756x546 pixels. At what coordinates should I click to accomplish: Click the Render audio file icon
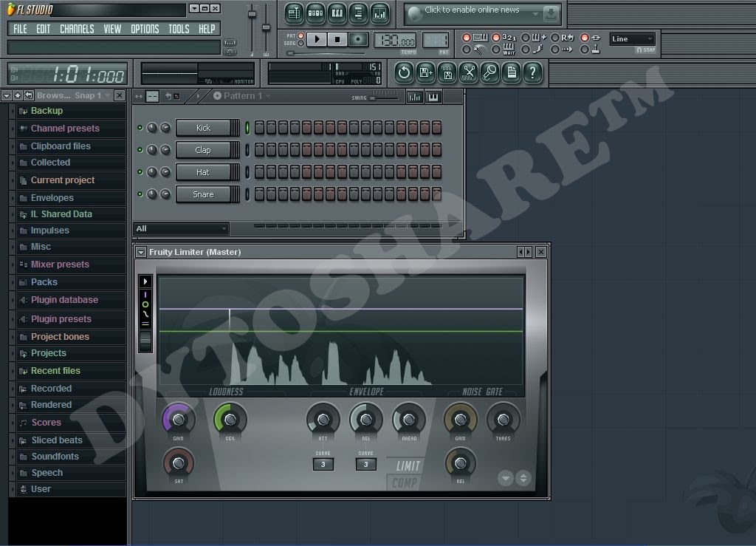pos(447,73)
